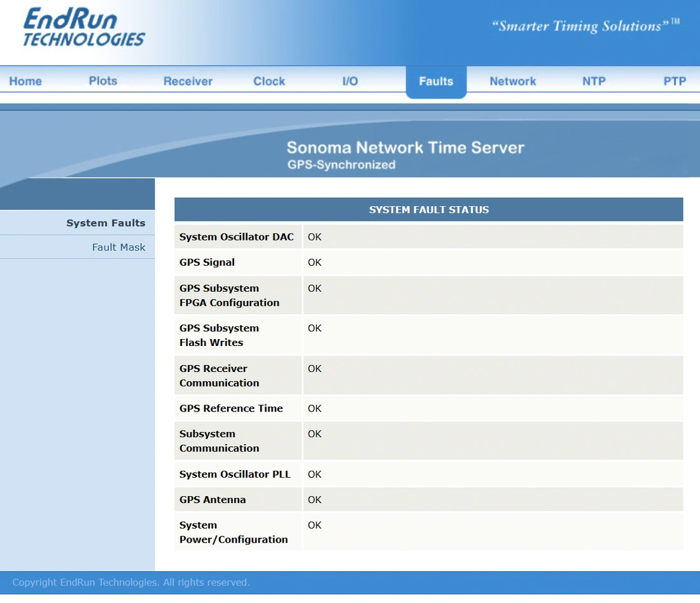Open the Receiver tab
Image resolution: width=700 pixels, height=603 pixels.
point(188,81)
